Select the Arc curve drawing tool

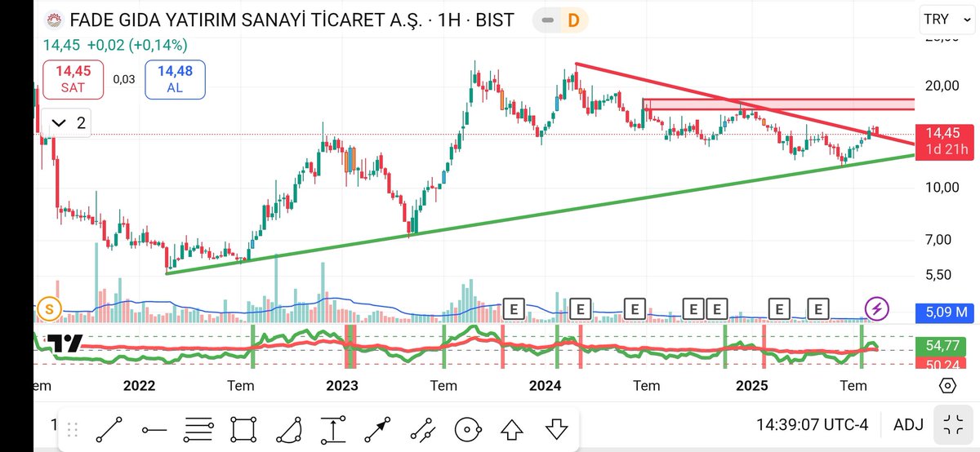tap(288, 428)
